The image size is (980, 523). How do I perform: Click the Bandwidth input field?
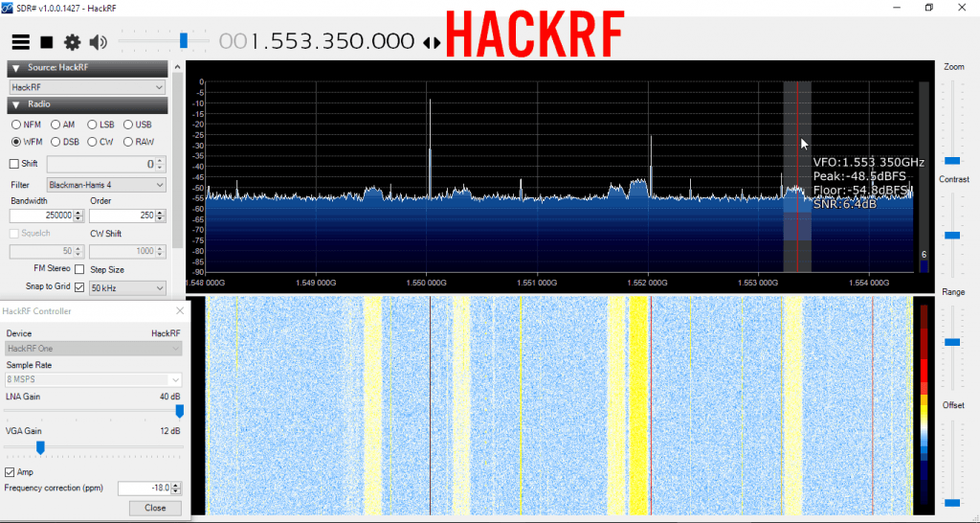pos(46,216)
